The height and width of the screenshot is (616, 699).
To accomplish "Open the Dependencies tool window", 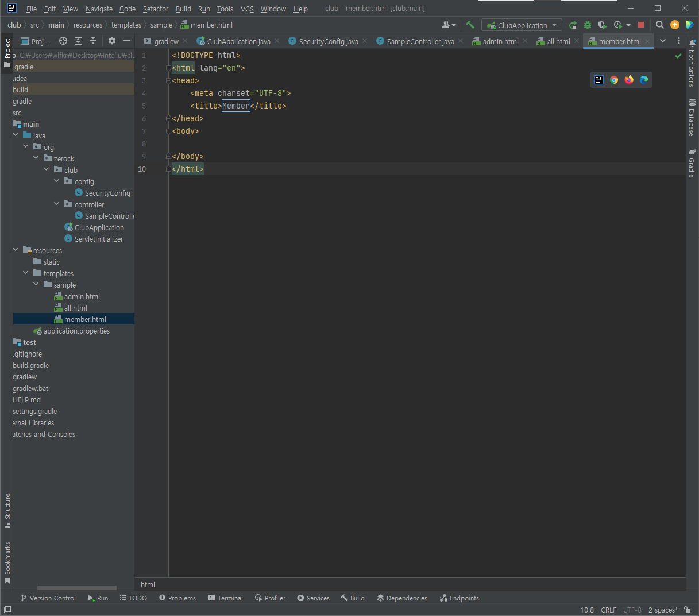I will 402,598.
